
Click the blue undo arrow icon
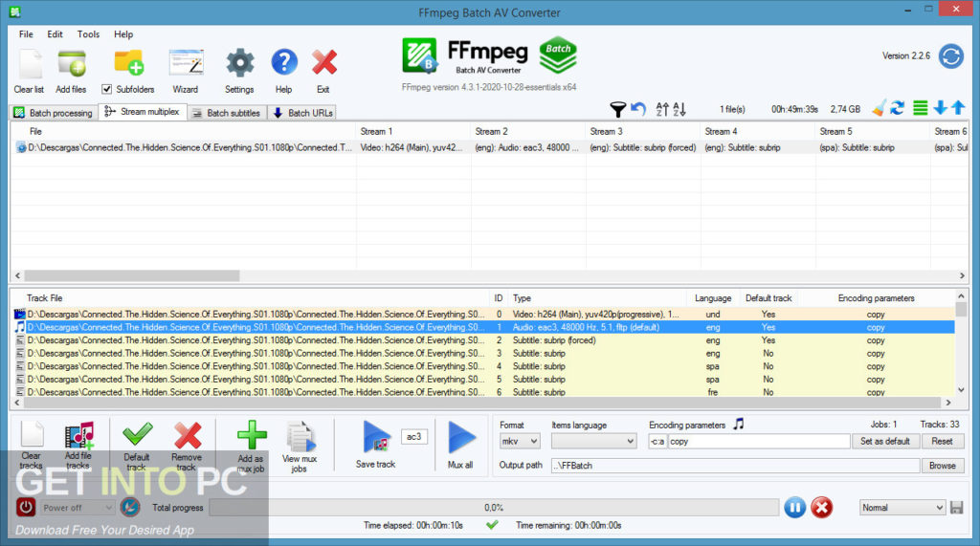[x=638, y=109]
